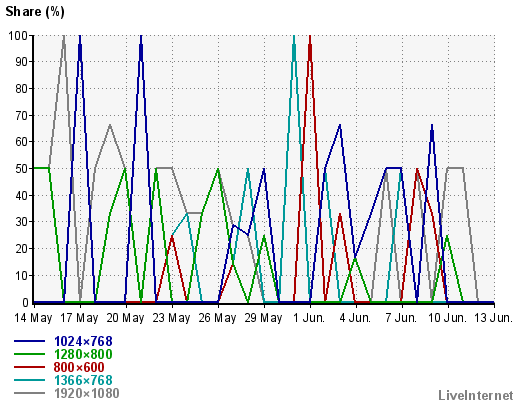
Task: Click the 1024×768 legend label
Action: [x=83, y=341]
